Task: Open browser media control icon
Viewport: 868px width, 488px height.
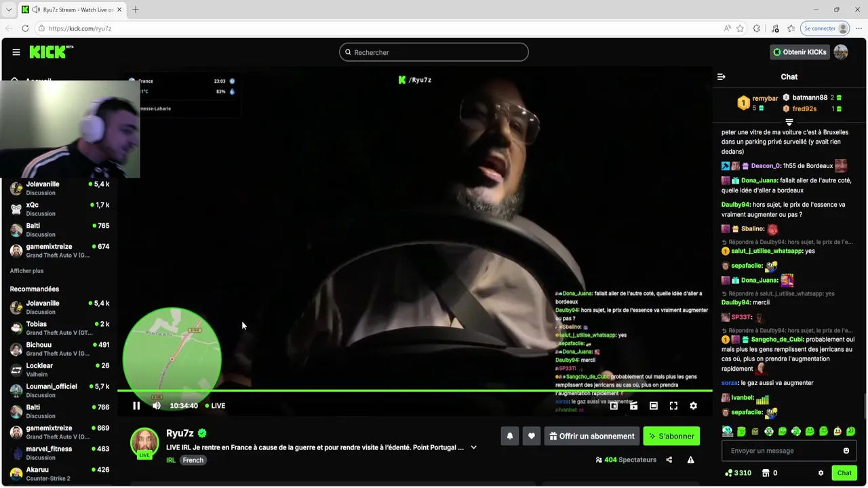Action: click(775, 28)
